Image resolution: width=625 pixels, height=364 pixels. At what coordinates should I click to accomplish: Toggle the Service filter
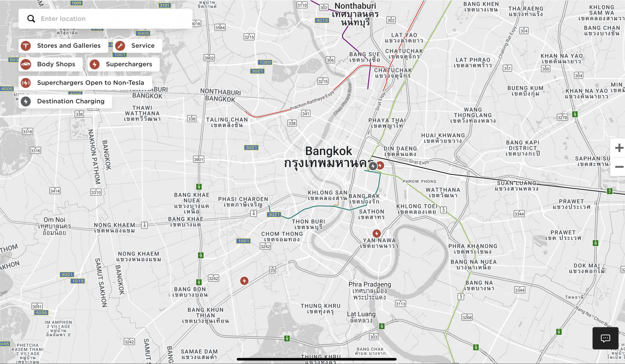pyautogui.click(x=137, y=46)
